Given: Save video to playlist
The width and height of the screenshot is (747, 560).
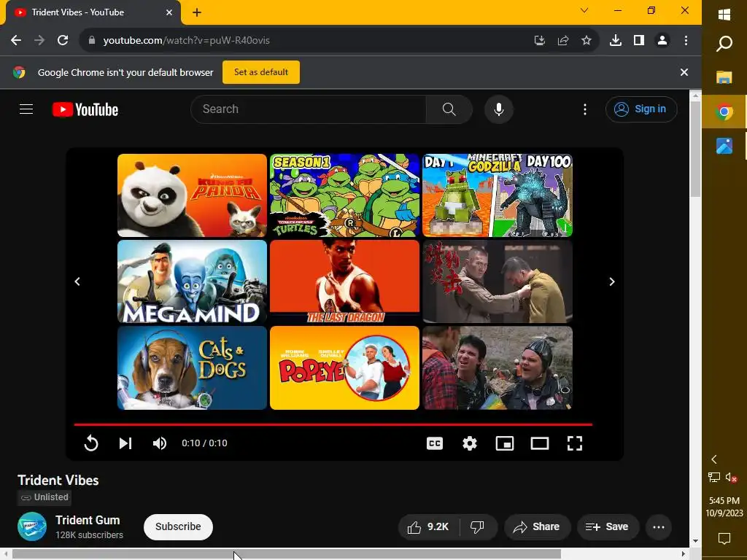Looking at the screenshot, I should pyautogui.click(x=608, y=526).
